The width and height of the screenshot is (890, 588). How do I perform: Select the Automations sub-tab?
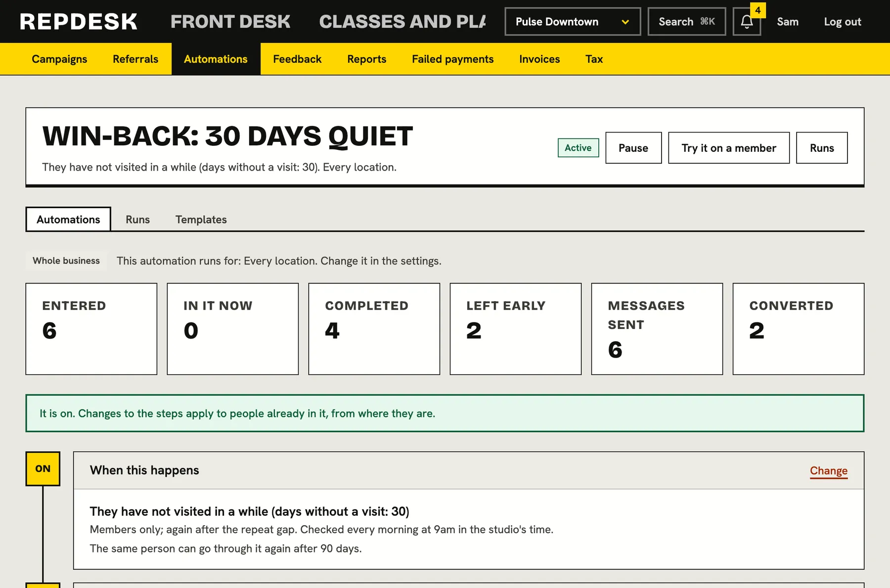click(68, 220)
